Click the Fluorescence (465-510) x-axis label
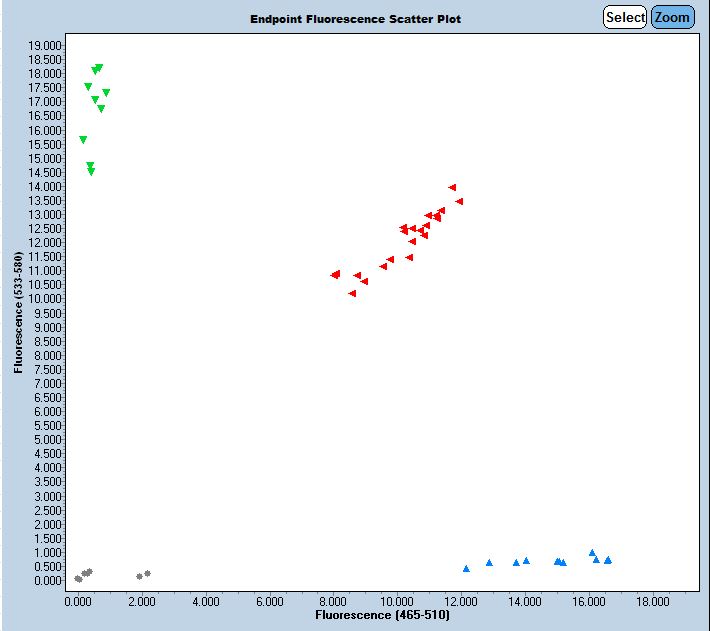This screenshot has width=710, height=631. point(382,615)
